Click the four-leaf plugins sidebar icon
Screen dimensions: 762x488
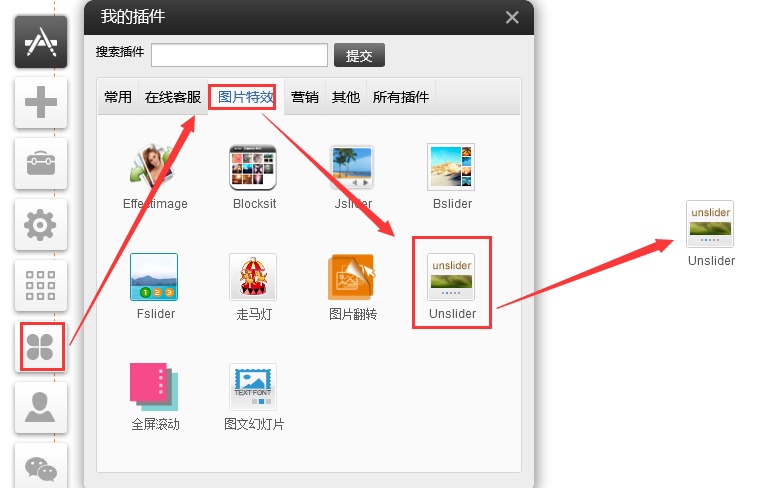click(x=41, y=347)
